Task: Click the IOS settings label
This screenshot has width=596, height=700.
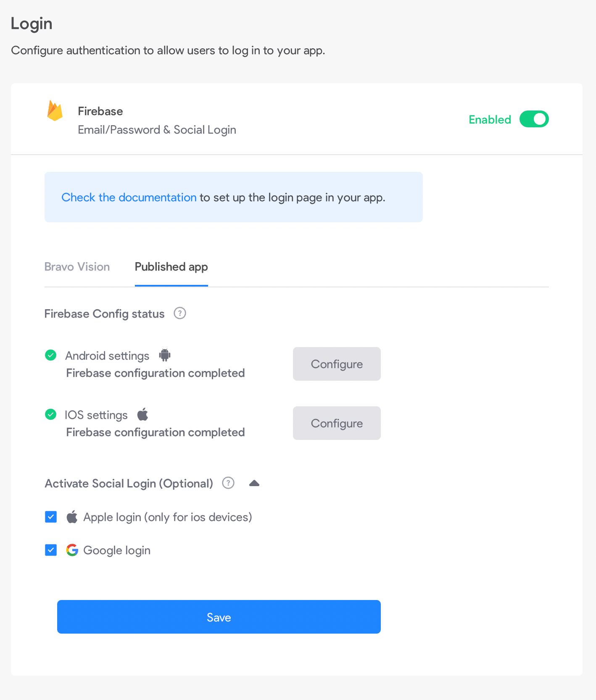Action: [96, 415]
